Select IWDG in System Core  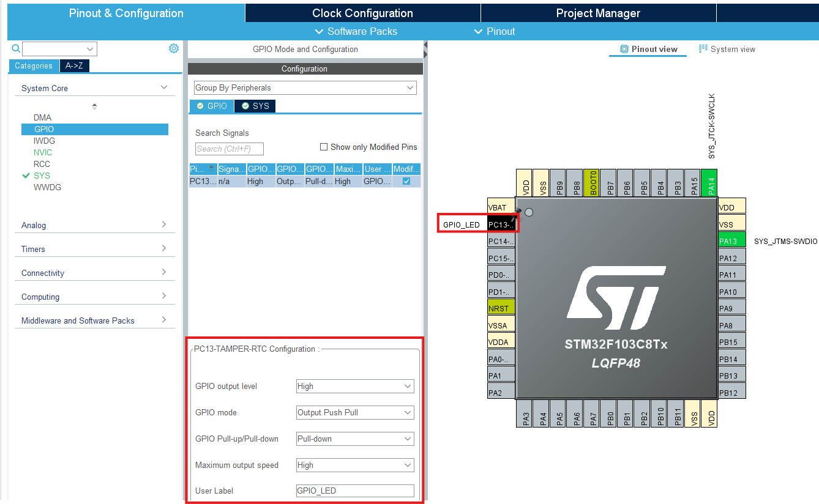(44, 141)
